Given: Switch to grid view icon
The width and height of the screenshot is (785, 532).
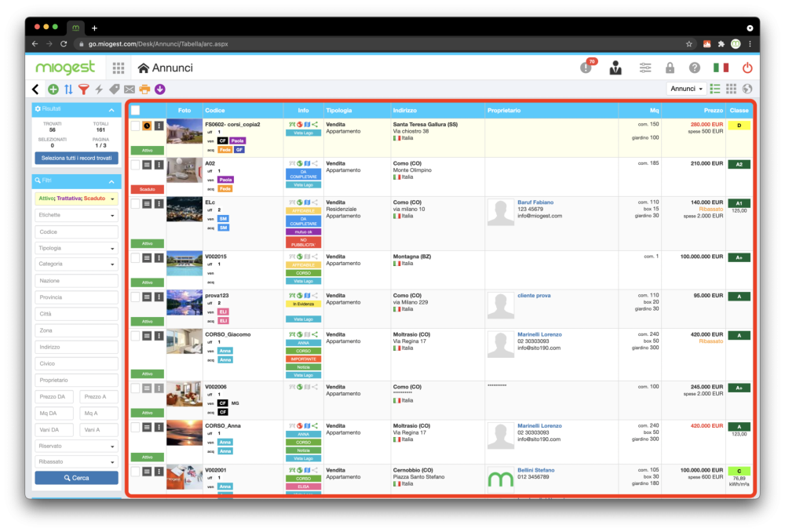Looking at the screenshot, I should (731, 89).
